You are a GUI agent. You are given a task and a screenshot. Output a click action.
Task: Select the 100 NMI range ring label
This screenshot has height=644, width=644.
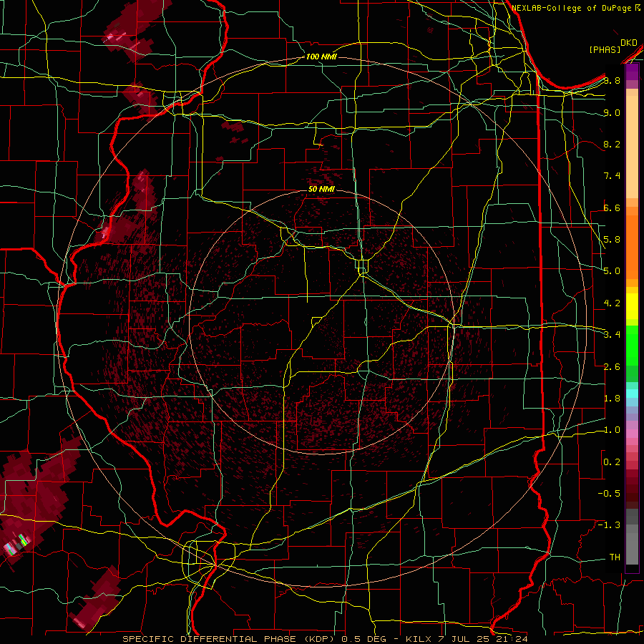321,57
